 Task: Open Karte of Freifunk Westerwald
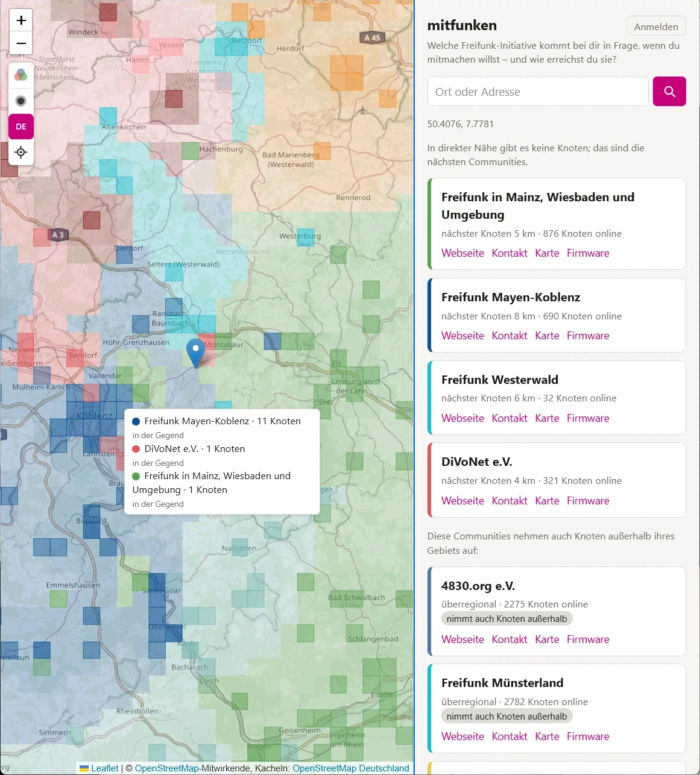(547, 418)
